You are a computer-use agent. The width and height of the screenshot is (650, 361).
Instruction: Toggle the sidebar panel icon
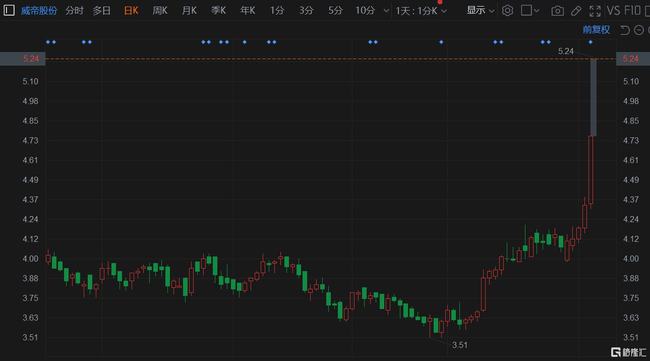point(9,10)
